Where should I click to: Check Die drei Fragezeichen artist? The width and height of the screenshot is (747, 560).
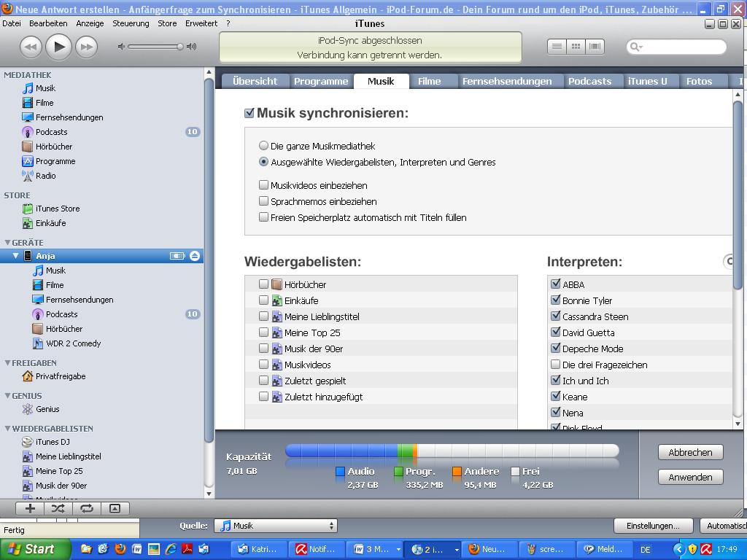tap(555, 365)
